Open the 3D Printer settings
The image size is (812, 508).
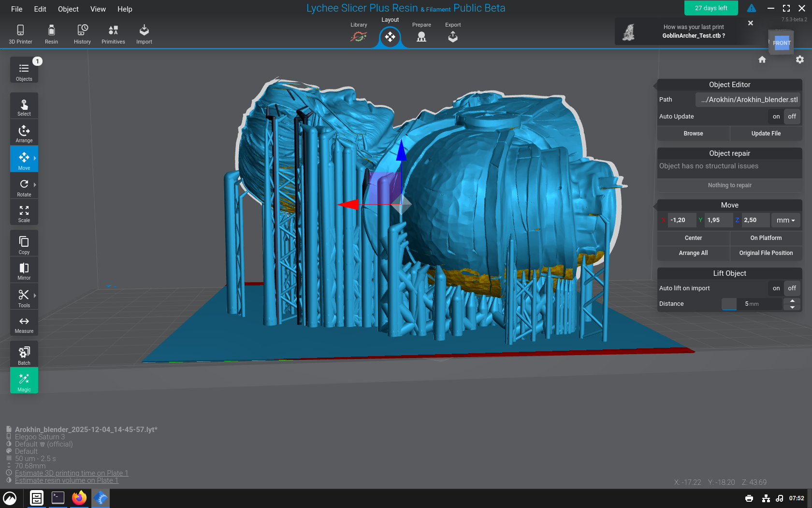point(20,34)
